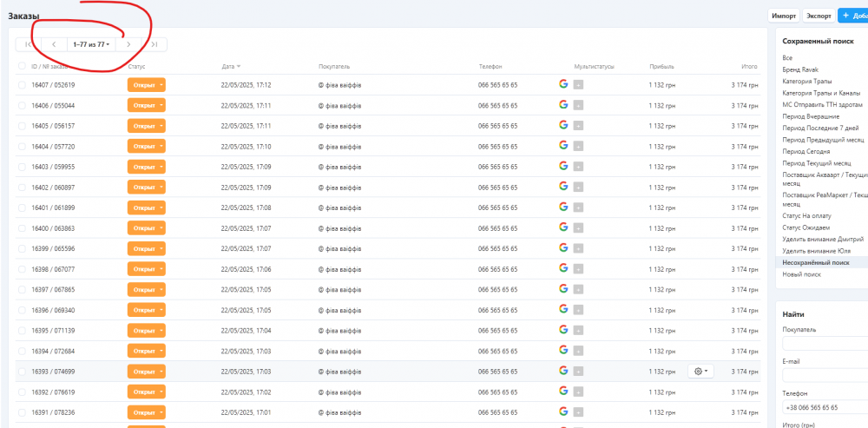Jump to the last page of orders
Viewport: 868px width, 428px height.
(154, 44)
